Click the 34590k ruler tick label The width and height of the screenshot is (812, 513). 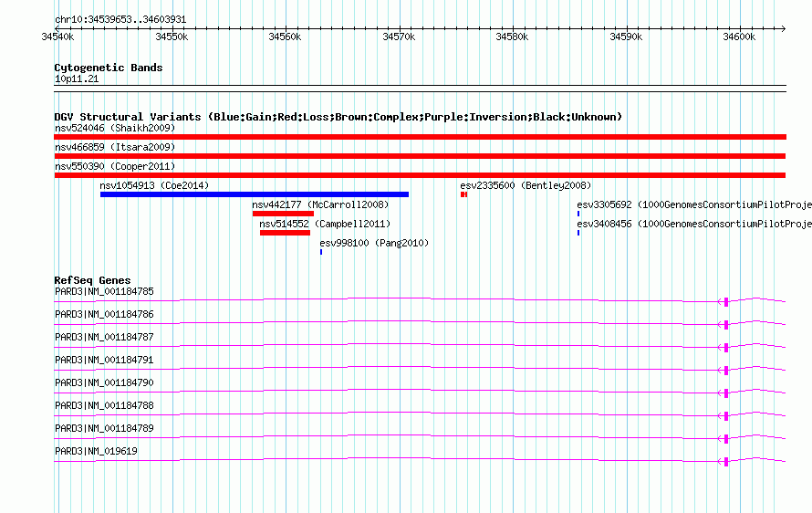pos(626,37)
